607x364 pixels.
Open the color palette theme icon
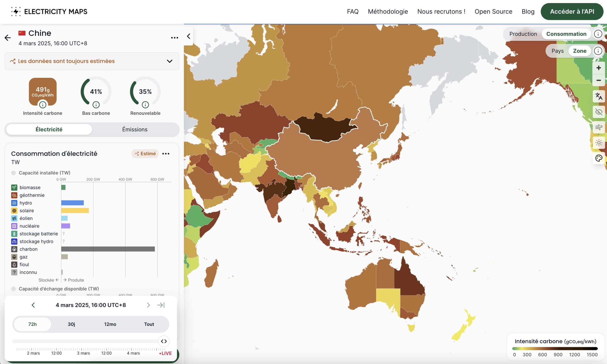coord(599,158)
